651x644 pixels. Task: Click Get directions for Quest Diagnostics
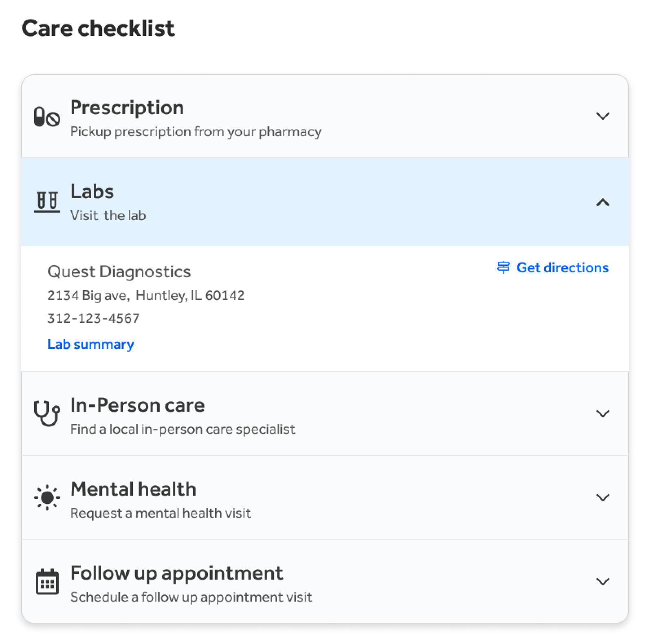pos(562,268)
